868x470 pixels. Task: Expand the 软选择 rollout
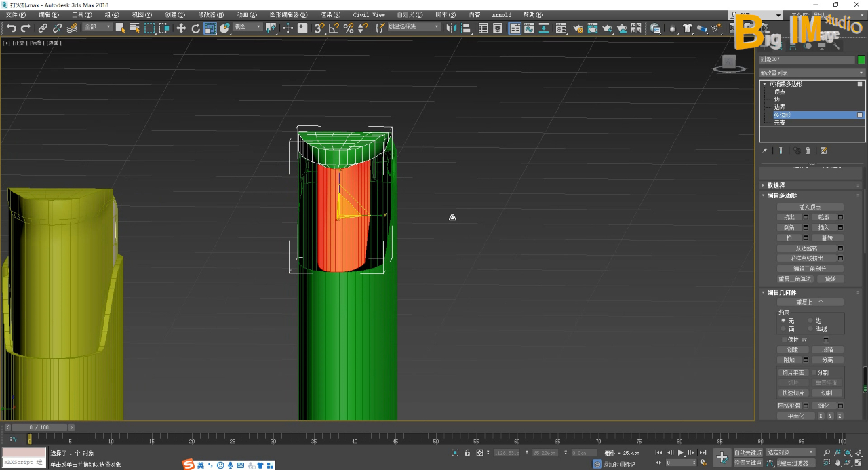[x=776, y=185]
